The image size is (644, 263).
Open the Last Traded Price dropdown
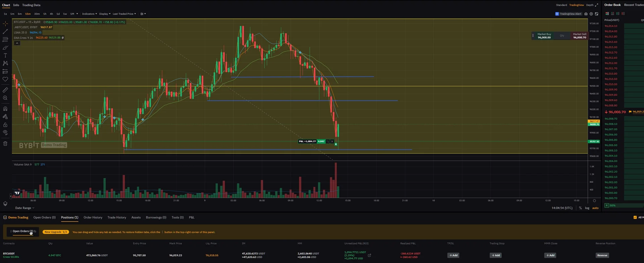(x=124, y=14)
